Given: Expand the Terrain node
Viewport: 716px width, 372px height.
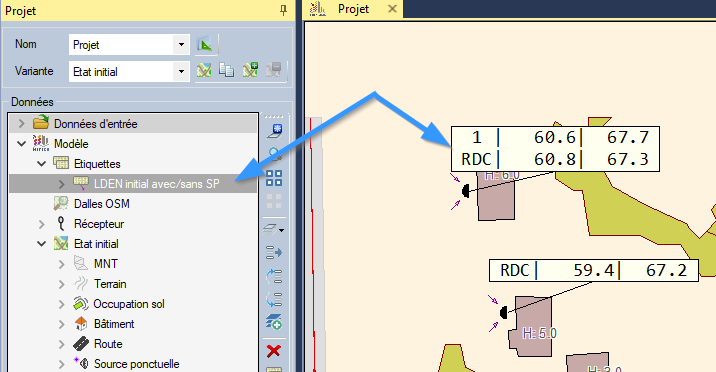Looking at the screenshot, I should 62,284.
